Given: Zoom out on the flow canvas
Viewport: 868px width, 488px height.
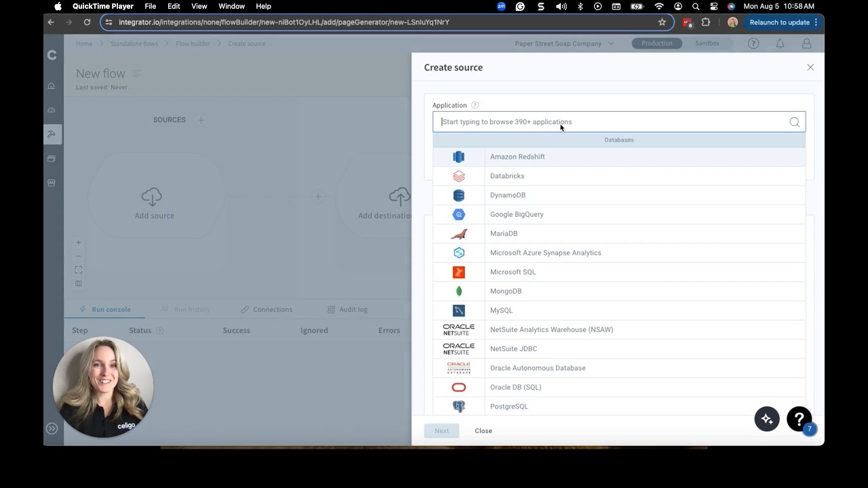Looking at the screenshot, I should point(79,256).
